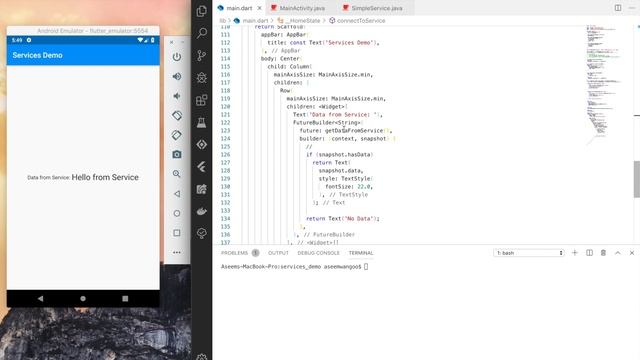
Task: Click 'No Data' return text on line 134
Action: (x=358, y=219)
